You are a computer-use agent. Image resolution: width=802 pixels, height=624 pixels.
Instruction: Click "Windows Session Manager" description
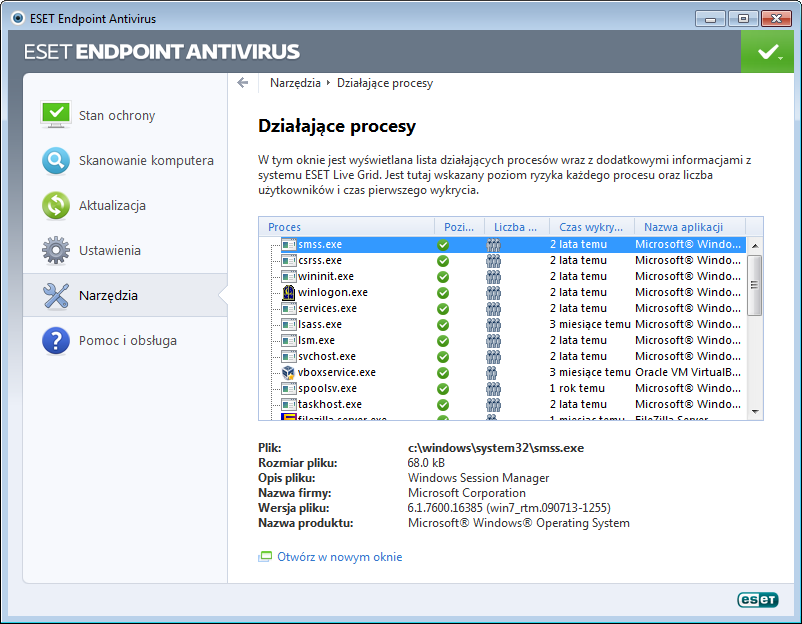coord(478,478)
